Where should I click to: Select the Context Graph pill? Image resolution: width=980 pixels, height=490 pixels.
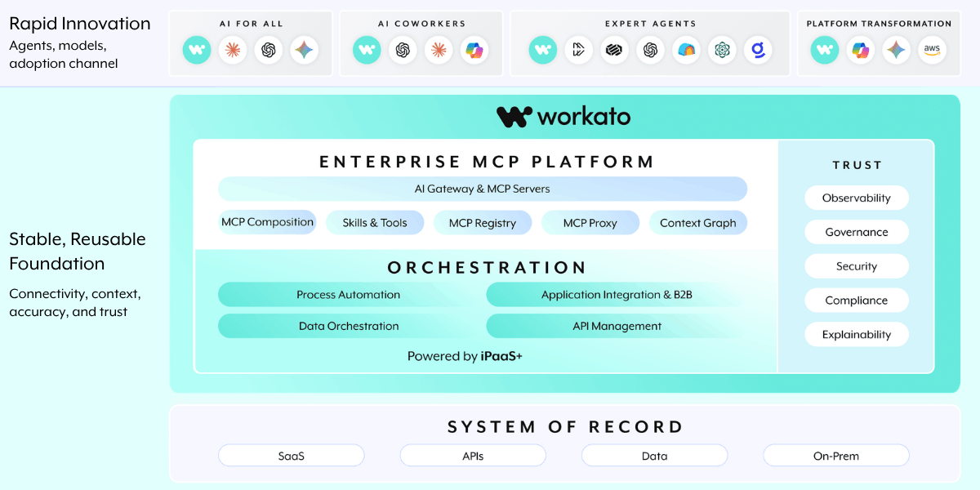tap(698, 222)
